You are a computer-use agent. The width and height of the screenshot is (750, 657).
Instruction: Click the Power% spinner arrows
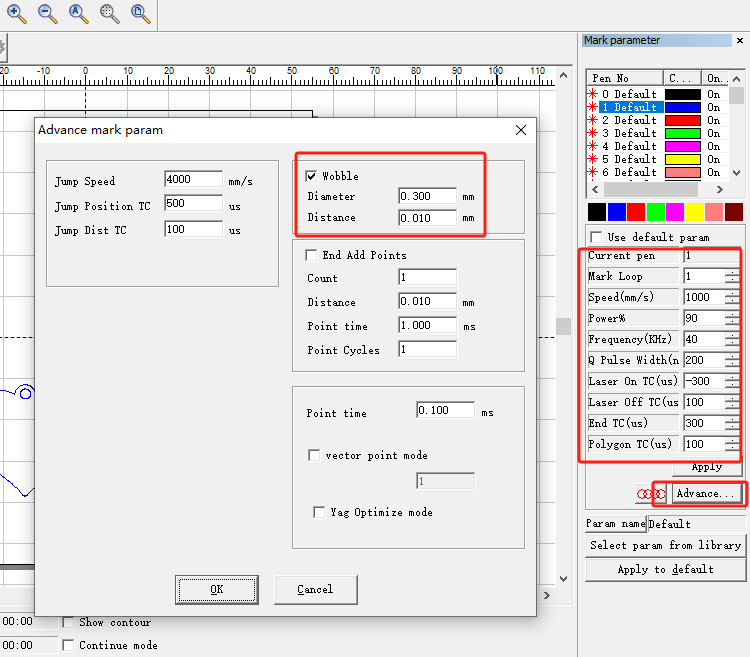(733, 318)
